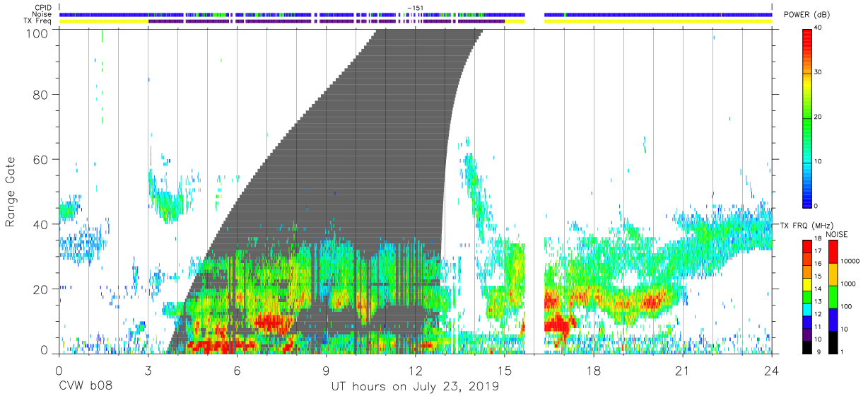
Task: Click the '-151' CPID value
Action: tap(415, 8)
